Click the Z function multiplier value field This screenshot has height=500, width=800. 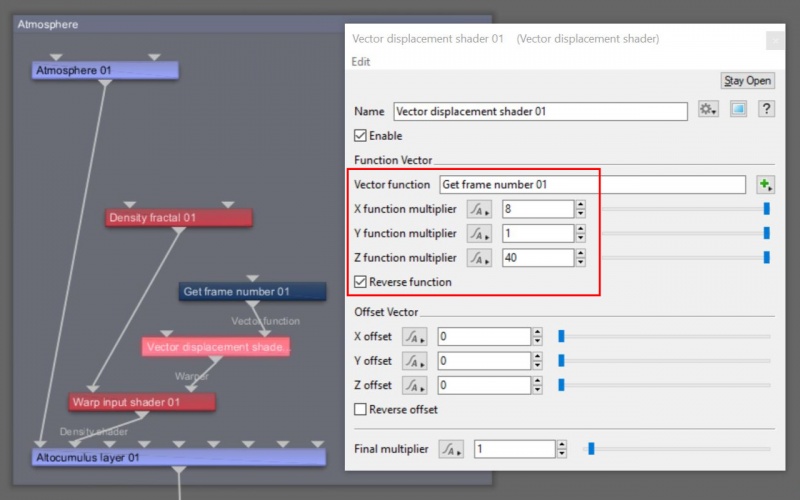click(538, 258)
